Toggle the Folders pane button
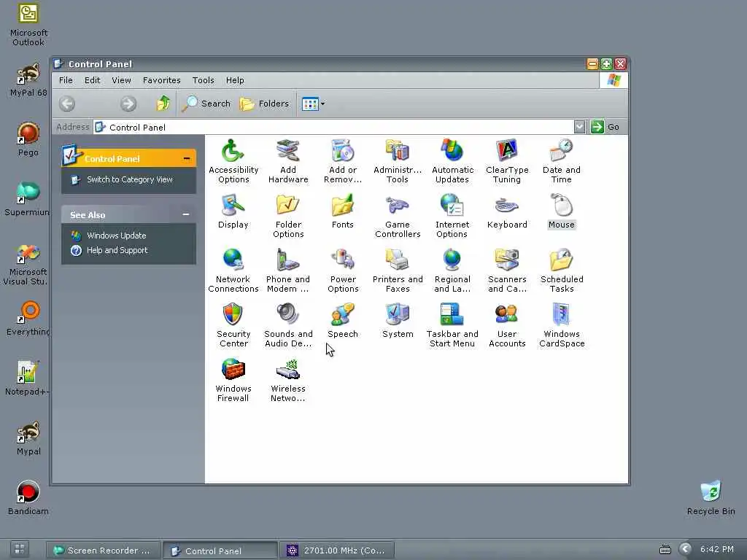 coord(265,104)
